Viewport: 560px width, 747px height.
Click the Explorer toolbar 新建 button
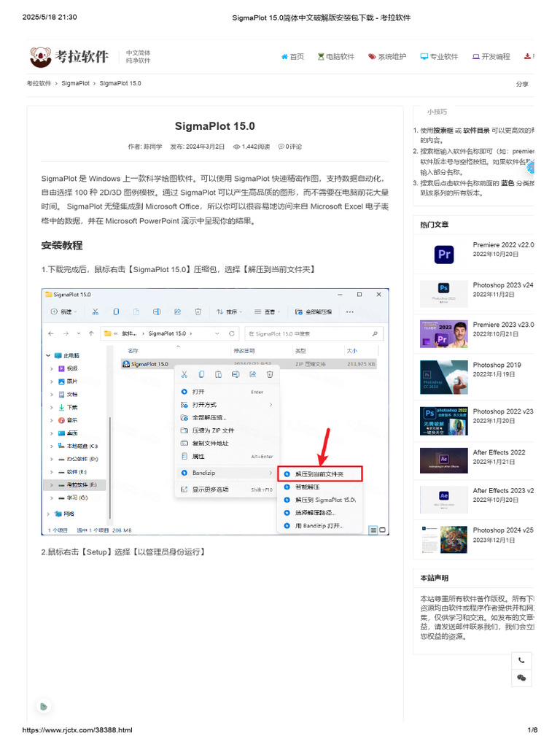[64, 312]
